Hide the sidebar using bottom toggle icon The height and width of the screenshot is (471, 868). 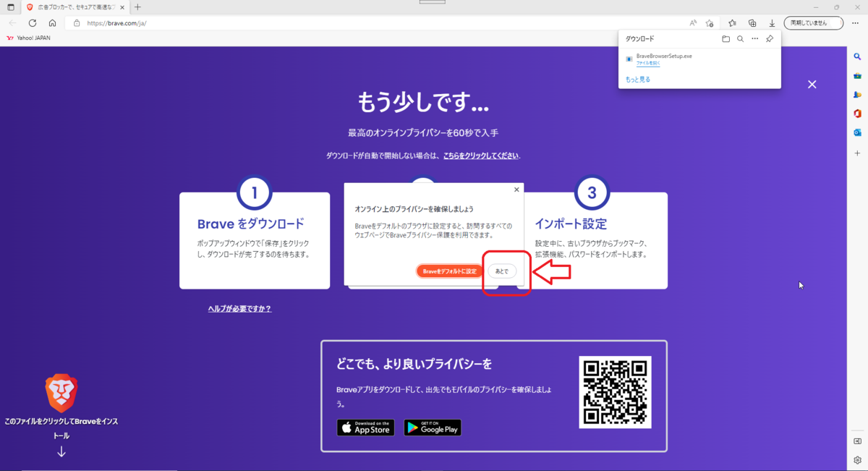857,441
